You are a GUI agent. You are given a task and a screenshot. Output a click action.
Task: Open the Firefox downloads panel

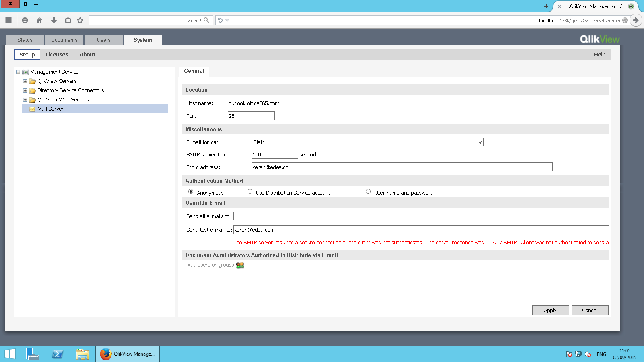(x=54, y=20)
